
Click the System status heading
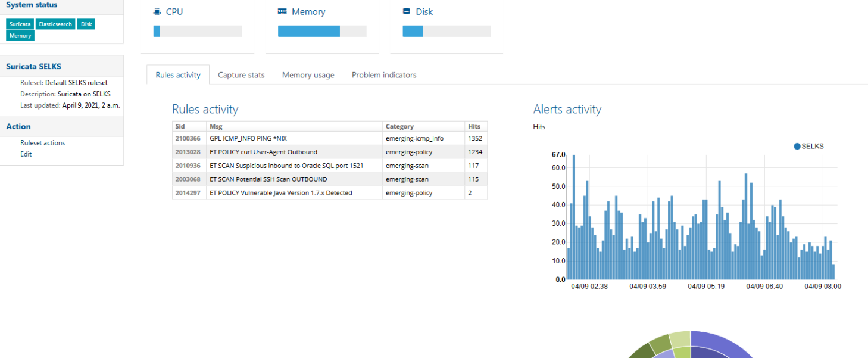32,5
